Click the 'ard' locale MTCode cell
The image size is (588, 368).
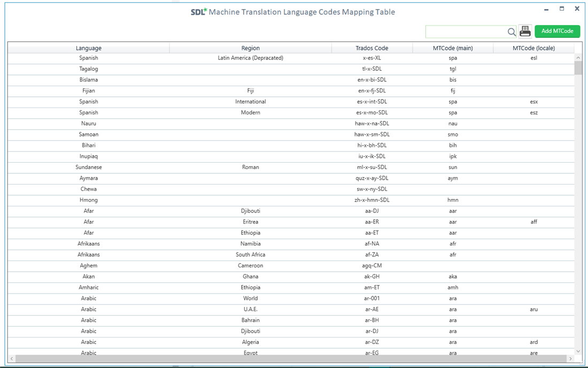tap(533, 342)
